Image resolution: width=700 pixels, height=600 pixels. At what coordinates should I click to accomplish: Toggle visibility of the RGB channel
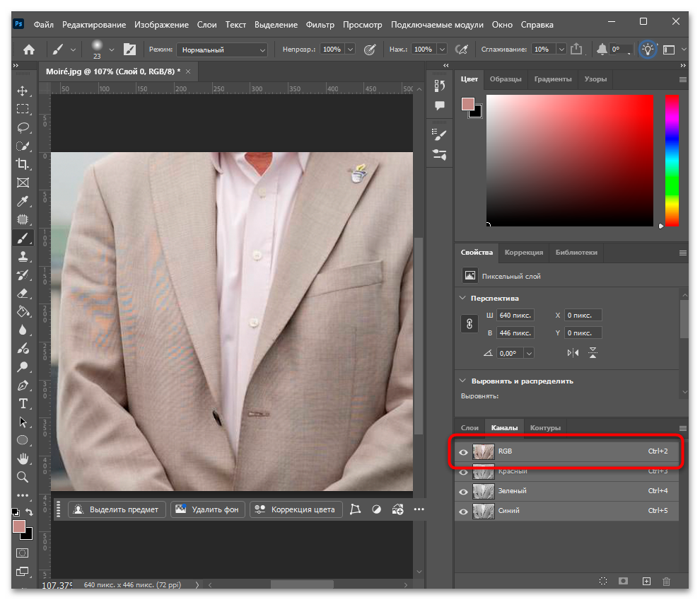(x=463, y=452)
